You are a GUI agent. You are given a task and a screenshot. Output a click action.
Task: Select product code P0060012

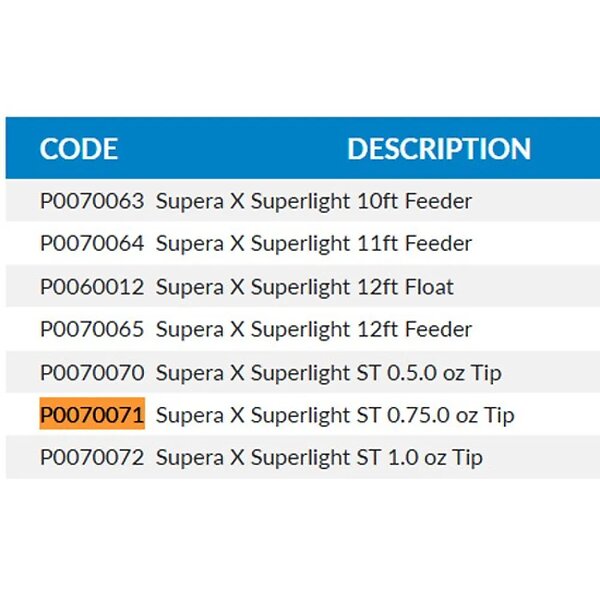pyautogui.click(x=92, y=287)
